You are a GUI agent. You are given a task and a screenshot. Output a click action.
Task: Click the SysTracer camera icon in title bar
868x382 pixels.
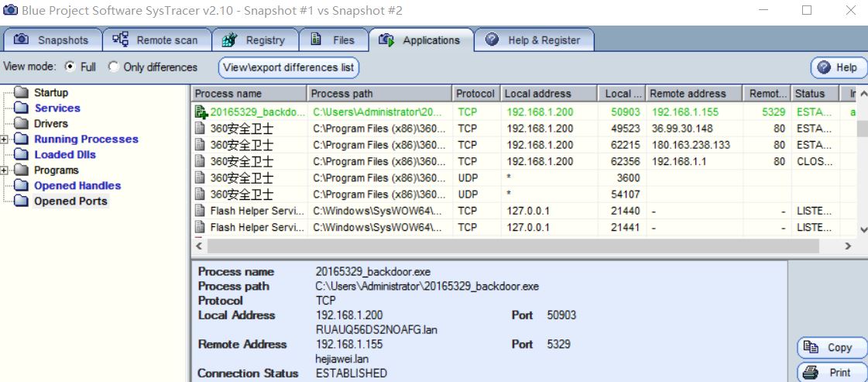pyautogui.click(x=10, y=10)
